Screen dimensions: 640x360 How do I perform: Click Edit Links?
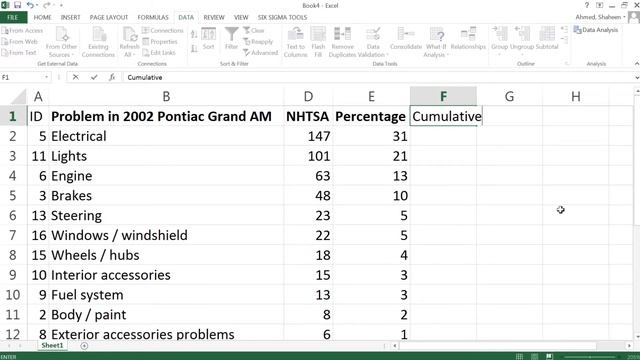pos(159,53)
